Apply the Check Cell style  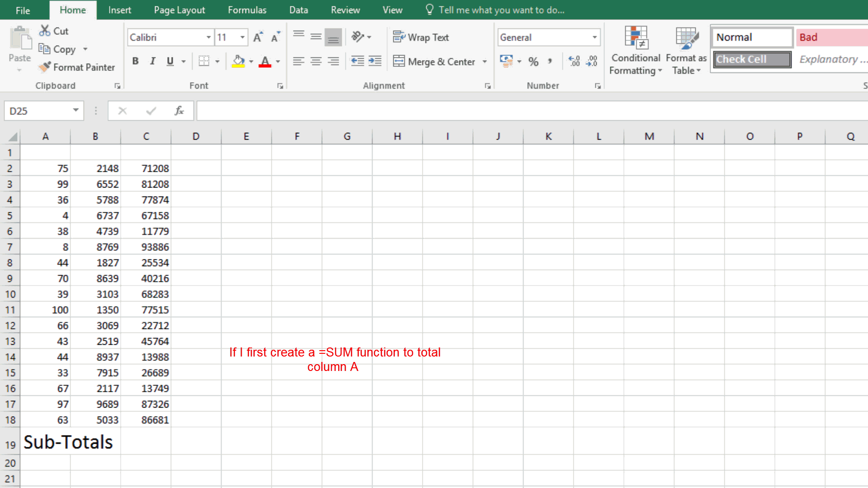tap(752, 59)
